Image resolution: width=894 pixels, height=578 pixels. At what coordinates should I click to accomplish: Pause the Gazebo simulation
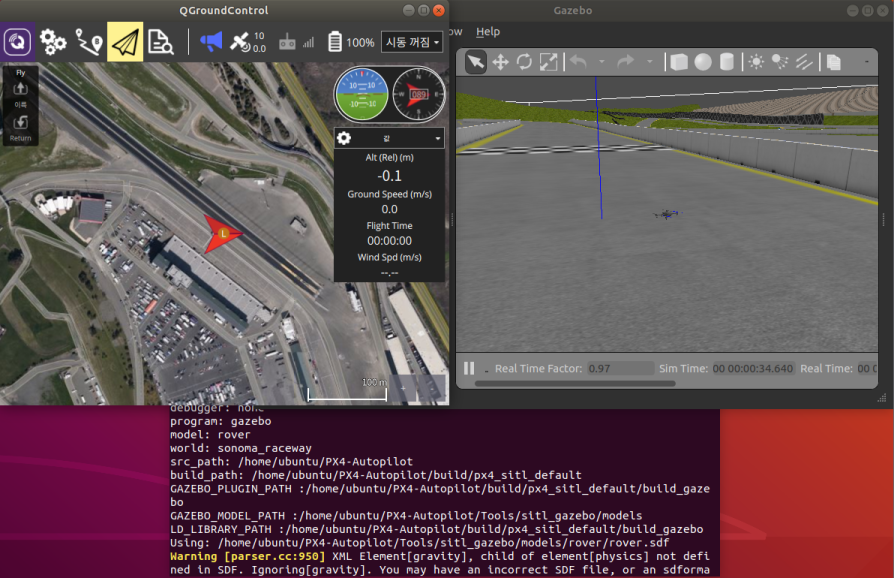click(469, 368)
